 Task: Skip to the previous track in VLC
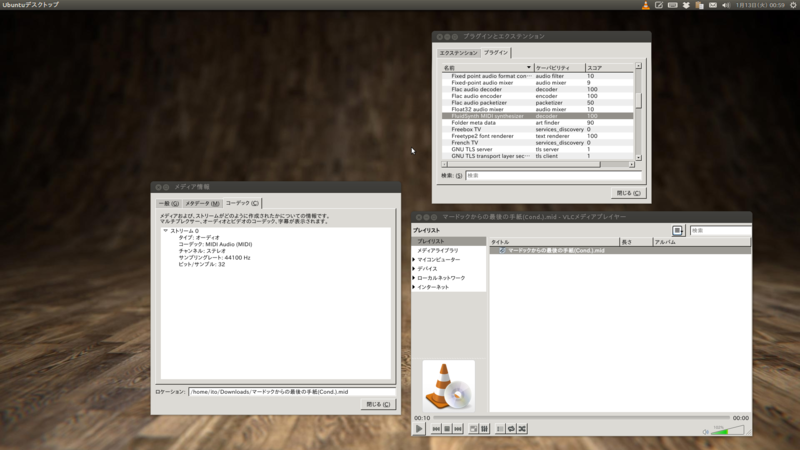(x=436, y=429)
